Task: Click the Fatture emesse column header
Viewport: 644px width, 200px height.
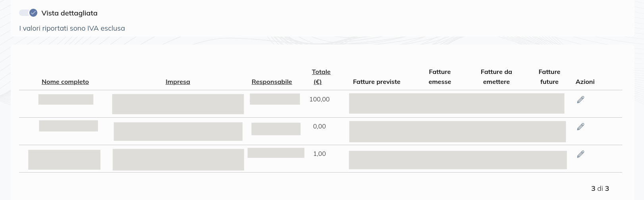Action: point(440,76)
